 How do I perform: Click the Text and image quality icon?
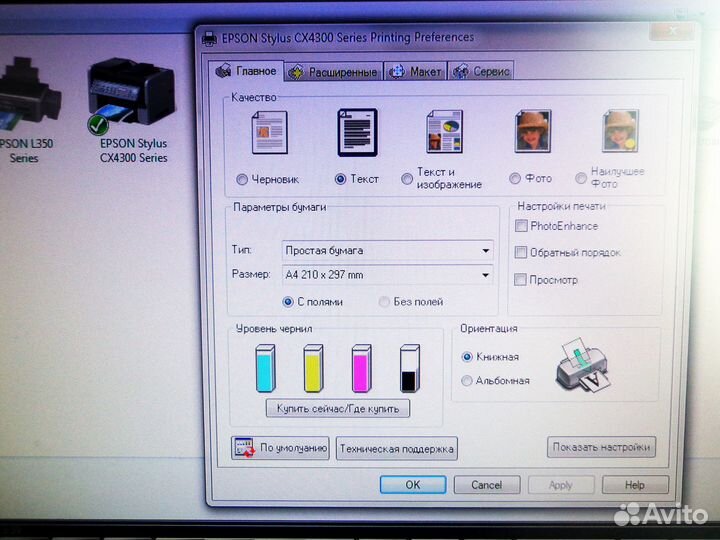pyautogui.click(x=444, y=132)
